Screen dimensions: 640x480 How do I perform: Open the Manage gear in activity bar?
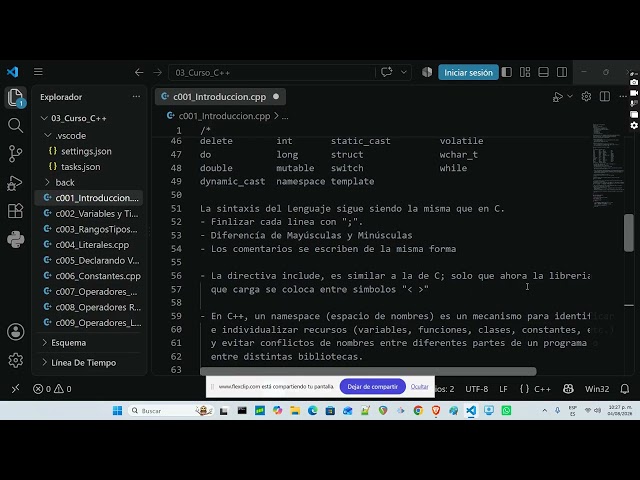[16, 360]
